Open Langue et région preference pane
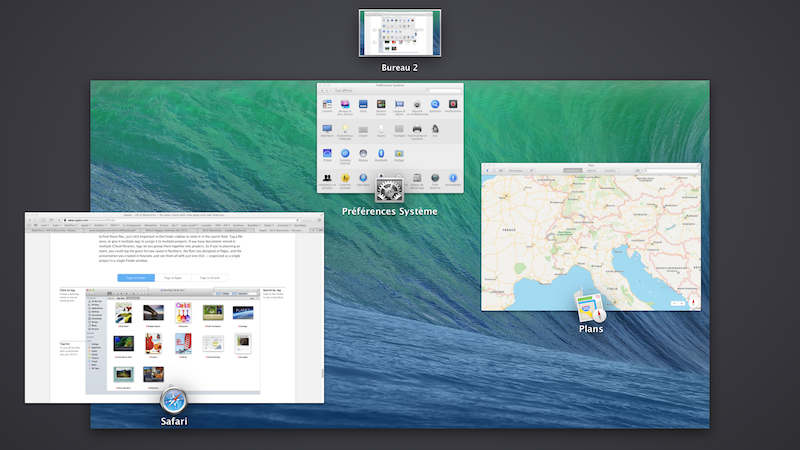The height and width of the screenshot is (450, 800). [399, 107]
